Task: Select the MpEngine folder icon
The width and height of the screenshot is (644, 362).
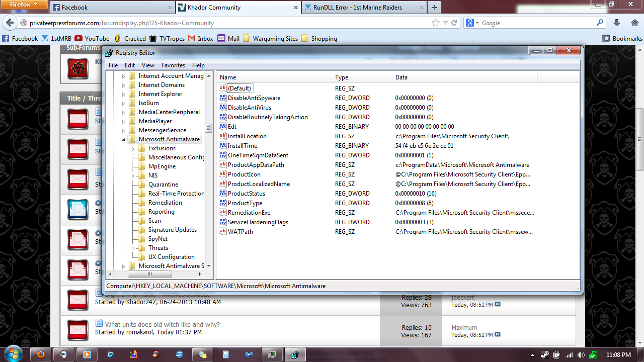Action: pyautogui.click(x=142, y=166)
